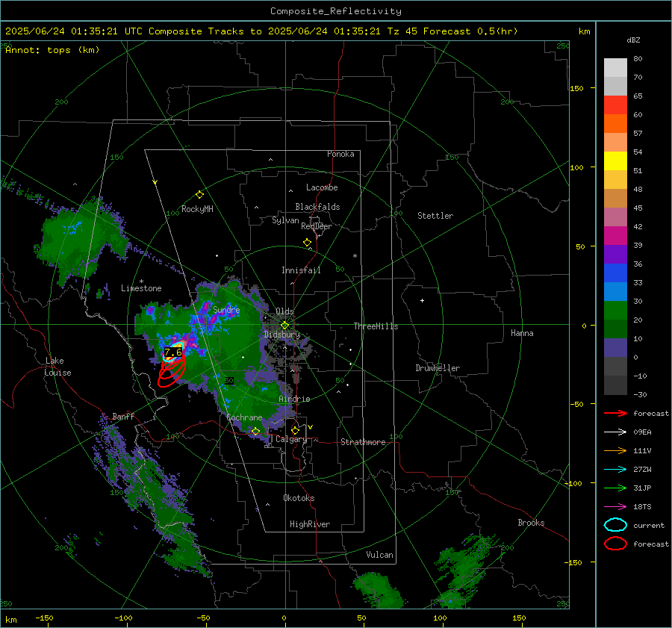The image size is (672, 628).
Task: Pick the magenta swatch between 42 and 39
Action: coord(615,236)
